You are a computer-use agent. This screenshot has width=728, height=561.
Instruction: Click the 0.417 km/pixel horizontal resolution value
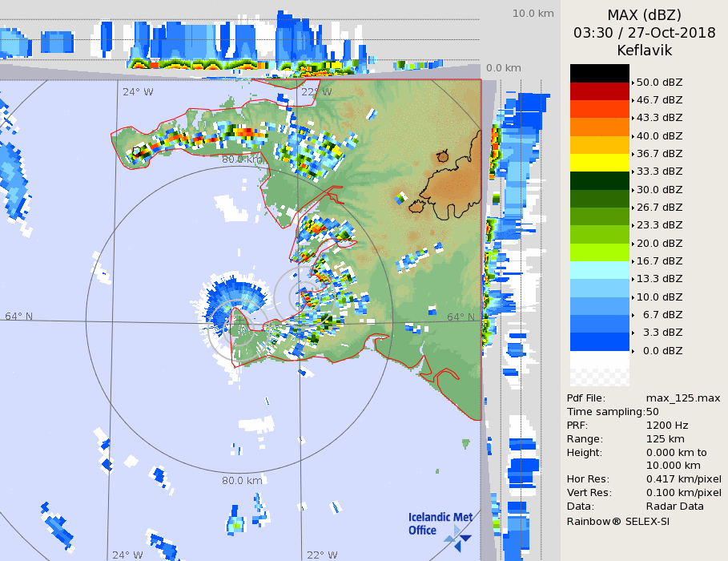click(683, 479)
